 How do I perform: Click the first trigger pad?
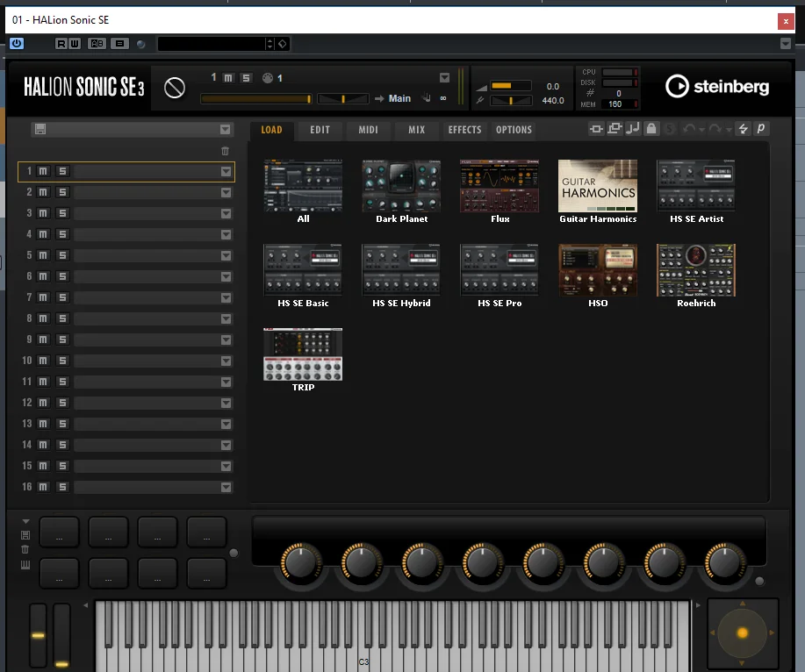pos(59,533)
